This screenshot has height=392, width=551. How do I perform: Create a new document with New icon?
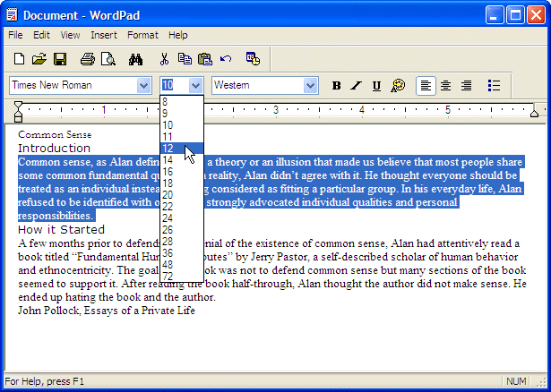tap(20, 58)
